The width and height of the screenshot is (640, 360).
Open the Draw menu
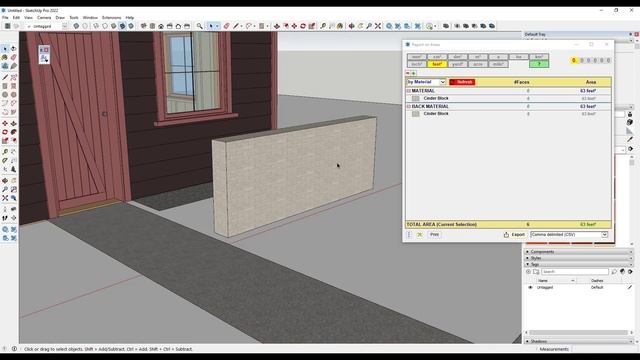60,18
